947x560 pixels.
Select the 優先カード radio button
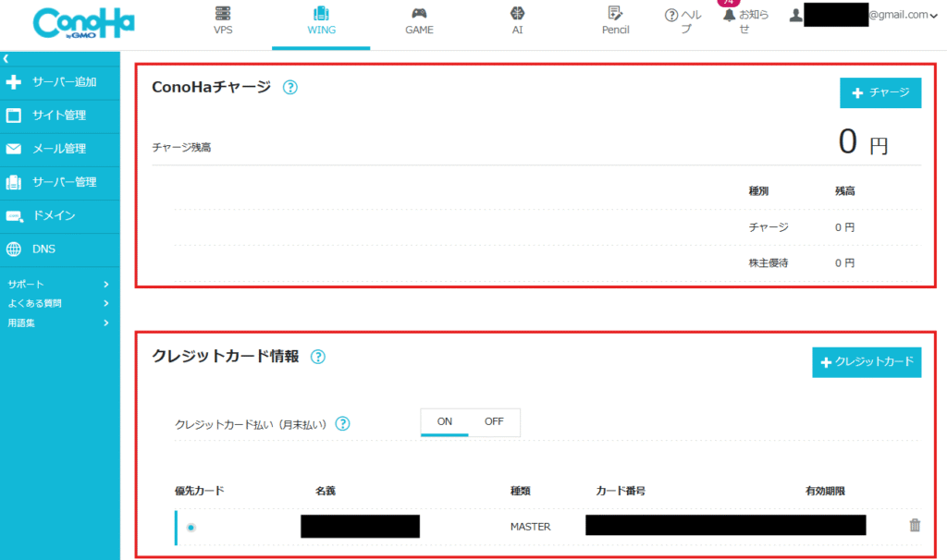[191, 528]
